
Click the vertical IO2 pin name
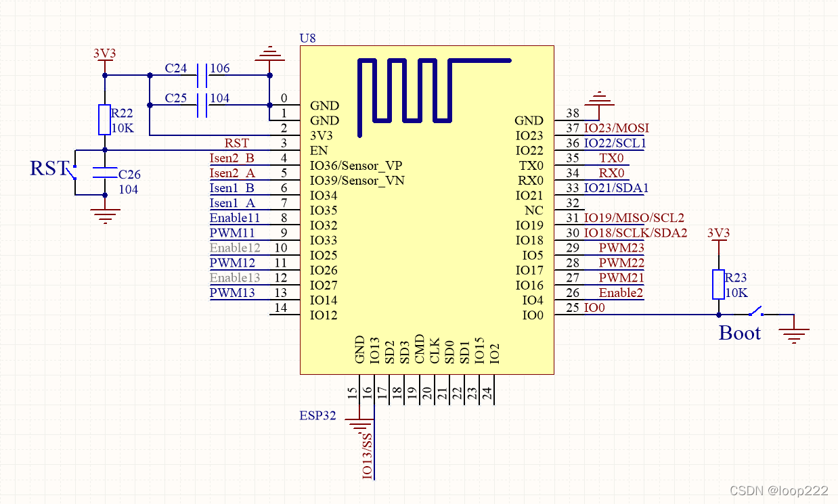494,354
